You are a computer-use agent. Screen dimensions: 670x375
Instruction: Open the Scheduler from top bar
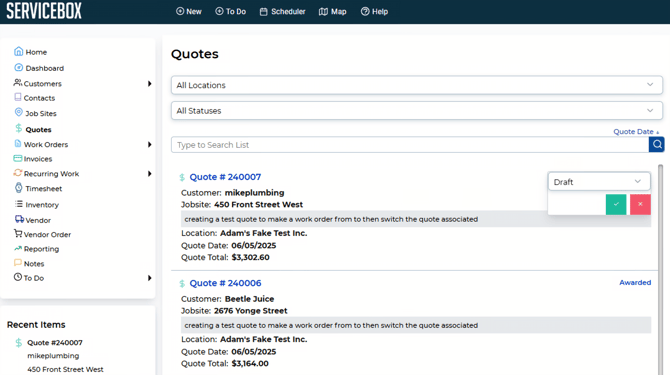282,12
